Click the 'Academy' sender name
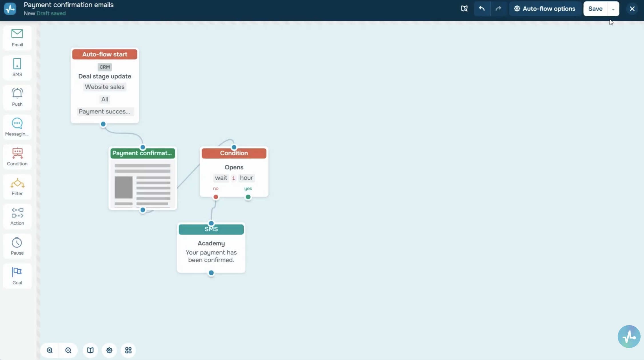Screen dimensions: 644x360 tap(211, 243)
